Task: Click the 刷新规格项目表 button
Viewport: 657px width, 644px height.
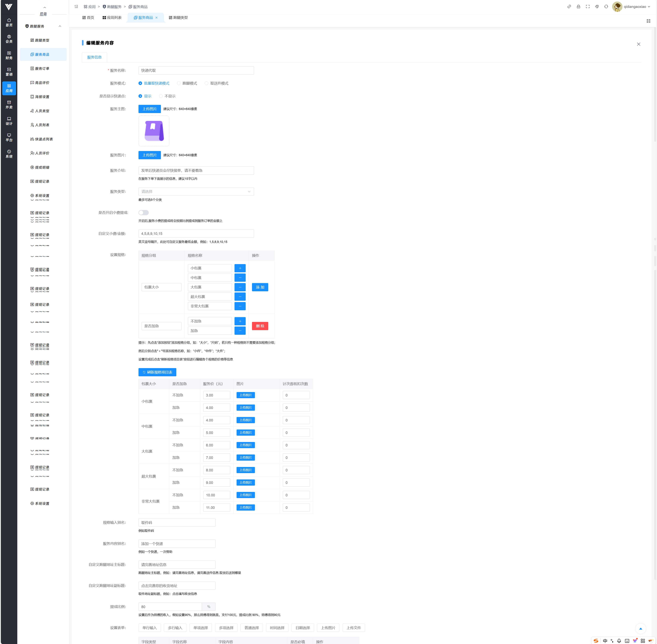Action: click(x=157, y=372)
